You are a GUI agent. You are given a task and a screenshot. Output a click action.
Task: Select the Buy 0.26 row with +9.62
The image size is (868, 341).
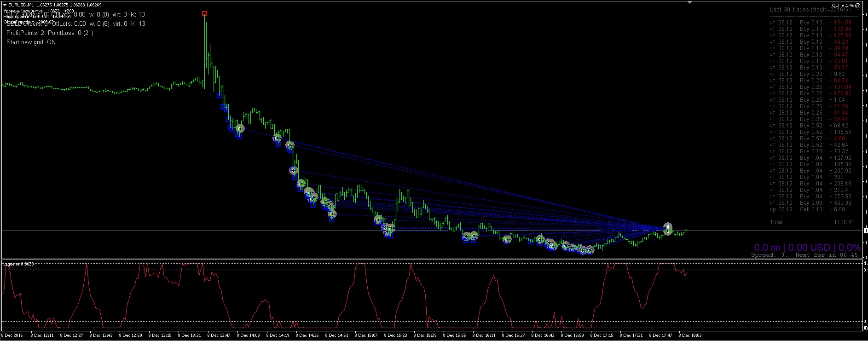[x=808, y=74]
